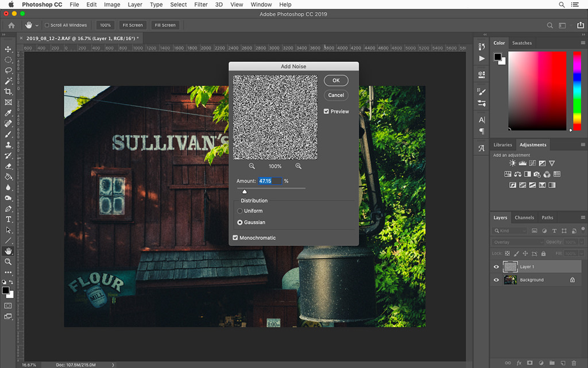Open the Layers panel menu
The height and width of the screenshot is (368, 588).
[x=583, y=217]
